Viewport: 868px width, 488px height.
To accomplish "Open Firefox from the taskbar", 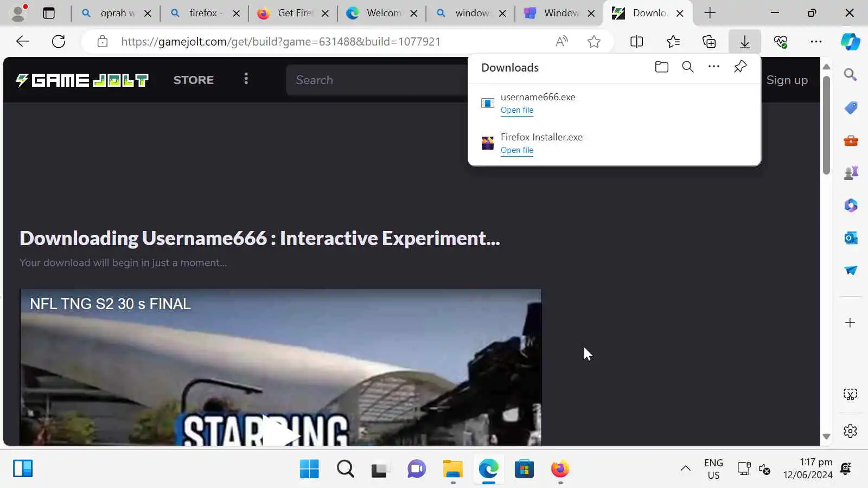I will coord(560,469).
